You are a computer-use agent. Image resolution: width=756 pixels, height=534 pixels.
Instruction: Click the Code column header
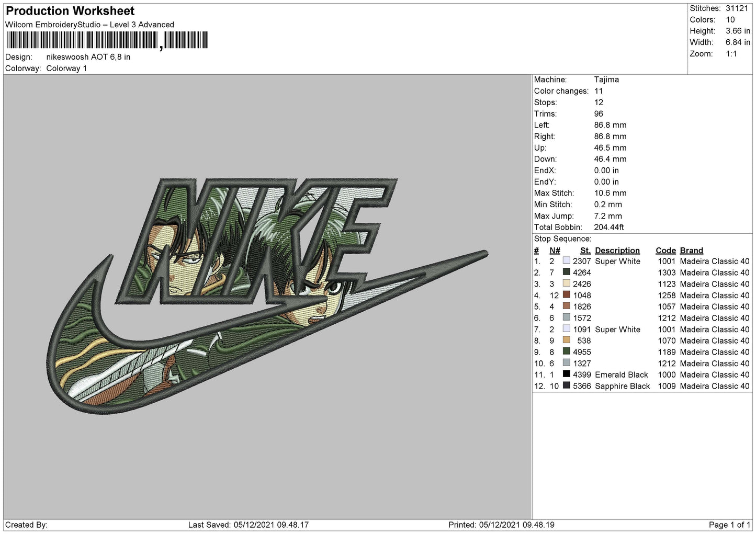(x=665, y=251)
